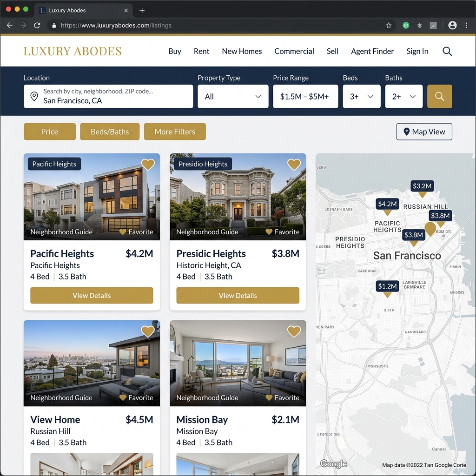Click the gold search icon in filter bar

point(439,96)
